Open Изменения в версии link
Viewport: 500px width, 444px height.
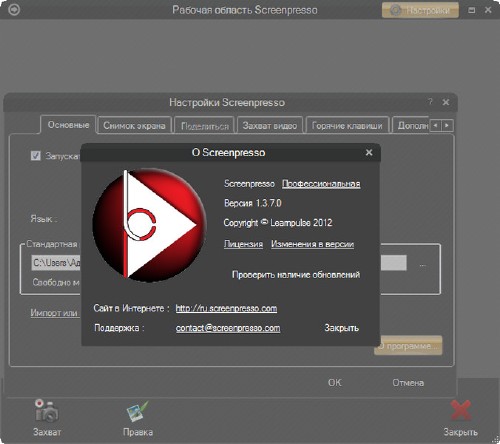pos(312,244)
